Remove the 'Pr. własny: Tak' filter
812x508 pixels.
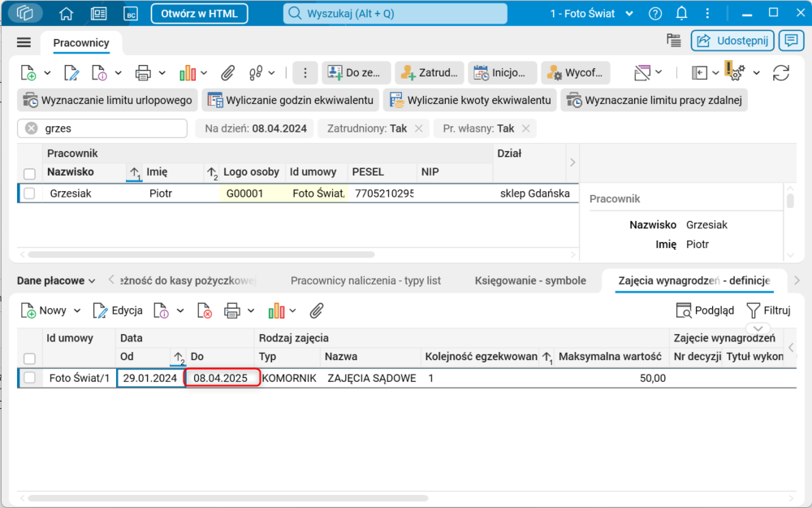(x=526, y=128)
